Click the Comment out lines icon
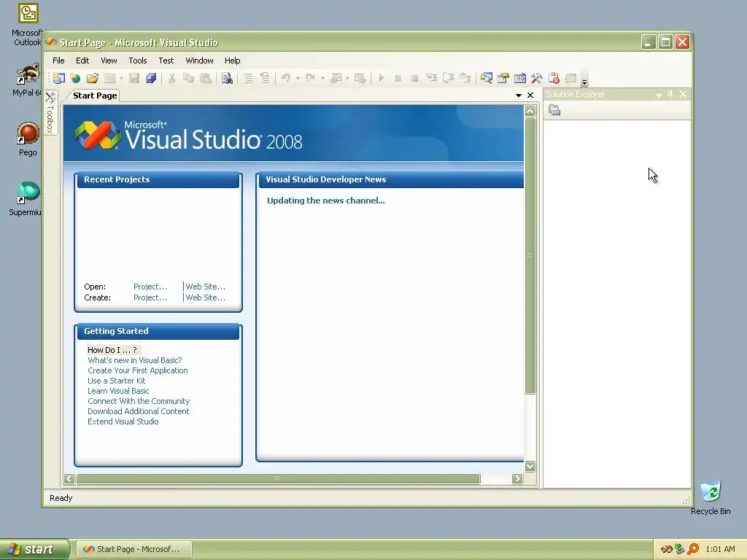The width and height of the screenshot is (747, 560). (x=248, y=78)
